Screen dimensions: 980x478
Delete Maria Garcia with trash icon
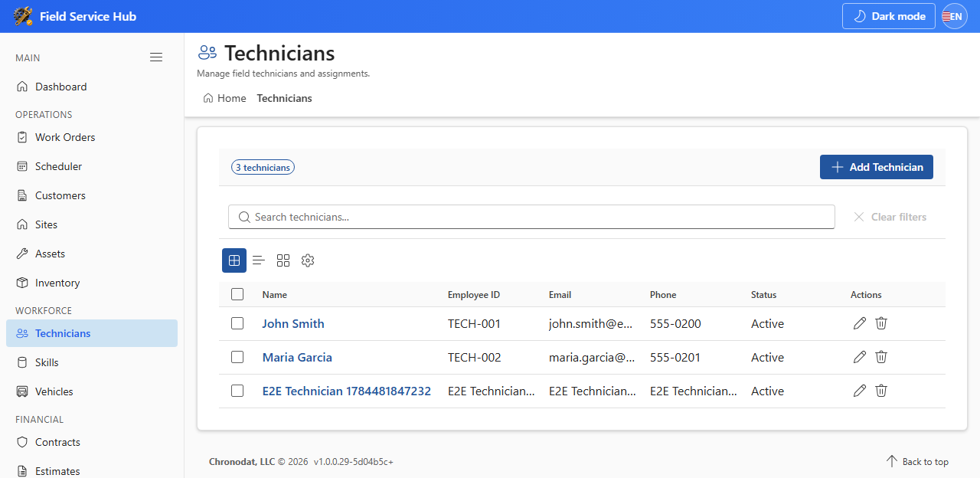point(881,357)
